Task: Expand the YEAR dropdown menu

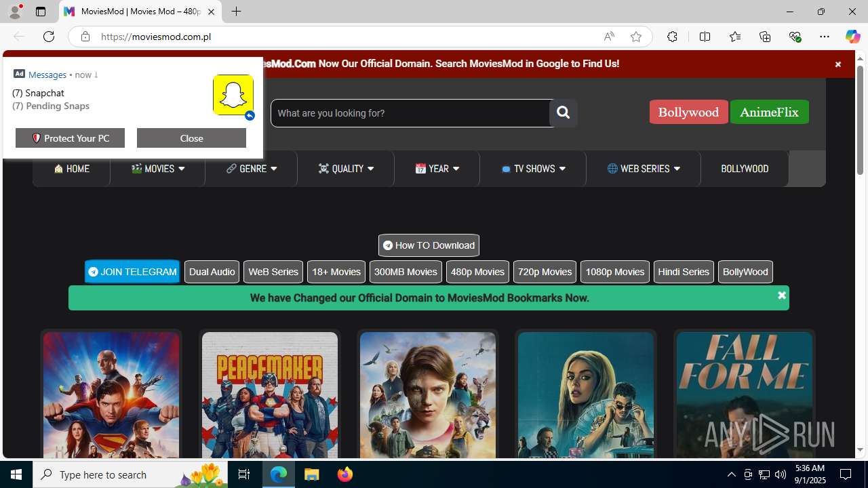Action: pyautogui.click(x=437, y=169)
